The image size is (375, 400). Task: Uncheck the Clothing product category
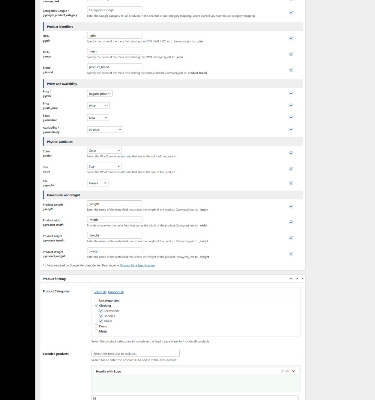pyautogui.click(x=97, y=305)
